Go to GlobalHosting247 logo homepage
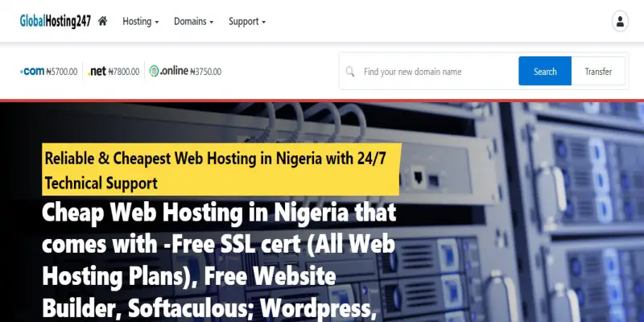644x322 pixels. [x=56, y=21]
